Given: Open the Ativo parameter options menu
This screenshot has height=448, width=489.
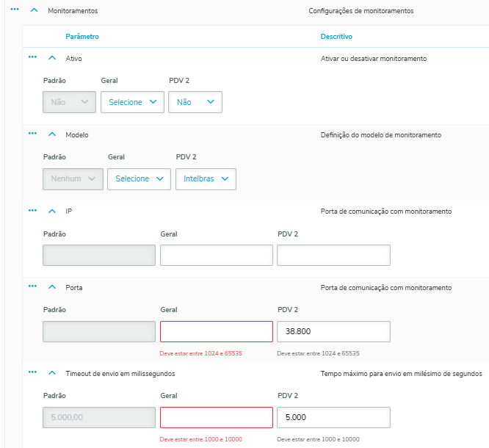Looking at the screenshot, I should (x=32, y=57).
